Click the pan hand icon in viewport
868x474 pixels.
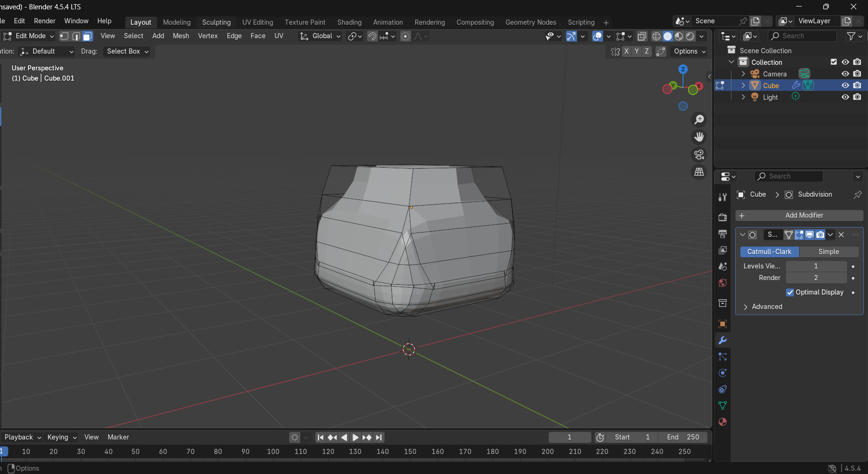699,137
